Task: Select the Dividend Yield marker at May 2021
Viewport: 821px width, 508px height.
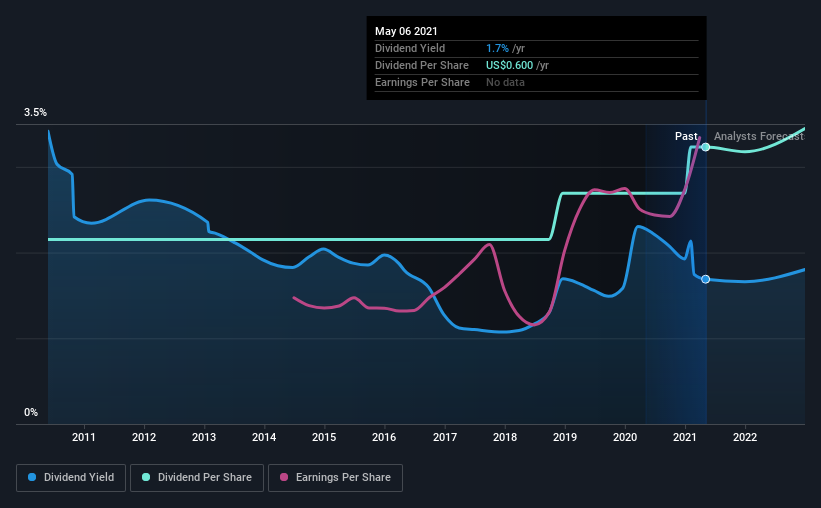Action: pos(706,279)
